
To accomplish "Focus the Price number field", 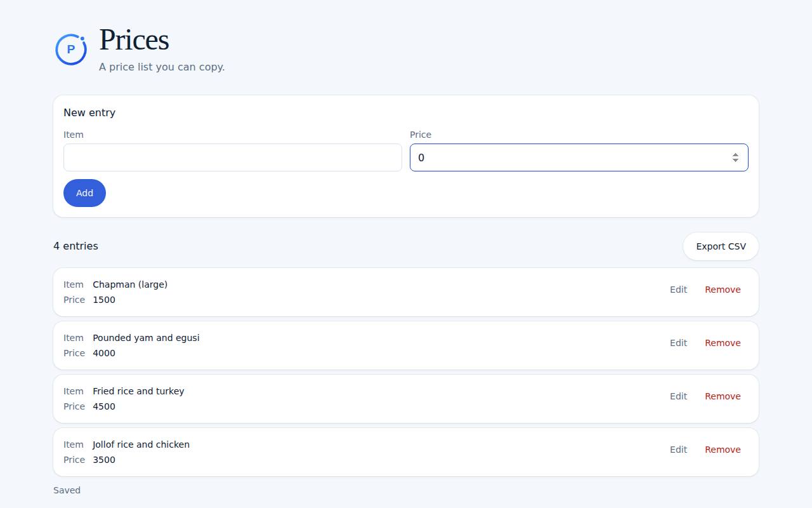I will pos(579,157).
